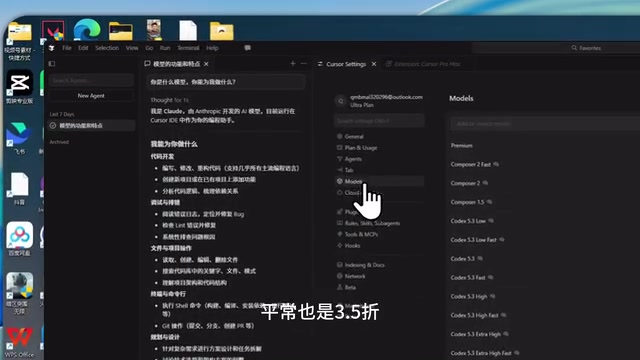Select the Models item in settings sidebar
The height and width of the screenshot is (360, 640).
coord(380,181)
